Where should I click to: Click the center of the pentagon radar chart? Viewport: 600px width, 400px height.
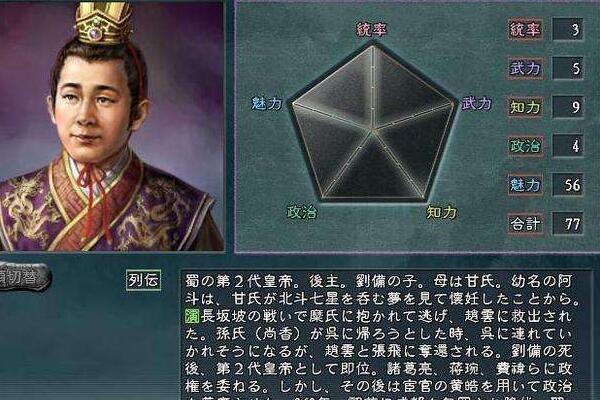click(372, 130)
